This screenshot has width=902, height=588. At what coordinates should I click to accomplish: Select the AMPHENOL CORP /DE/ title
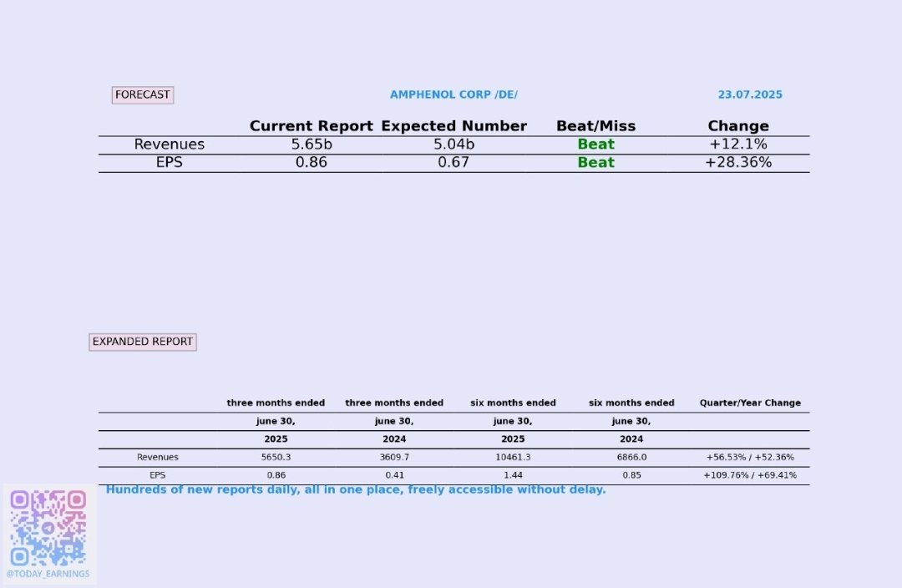tap(454, 95)
